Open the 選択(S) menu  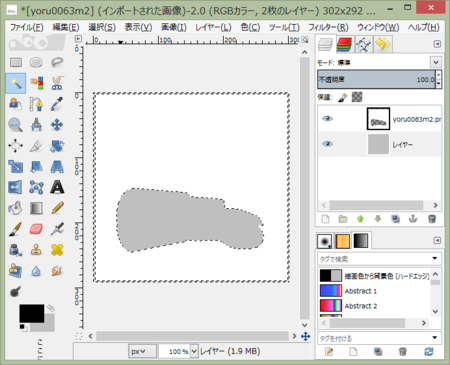(102, 27)
